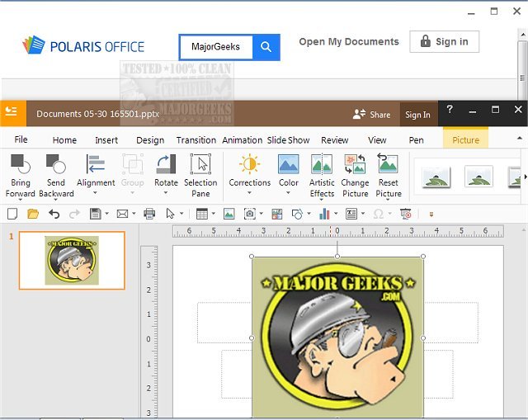Click the MajorGeeks search field
The height and width of the screenshot is (420, 528).
click(x=216, y=47)
